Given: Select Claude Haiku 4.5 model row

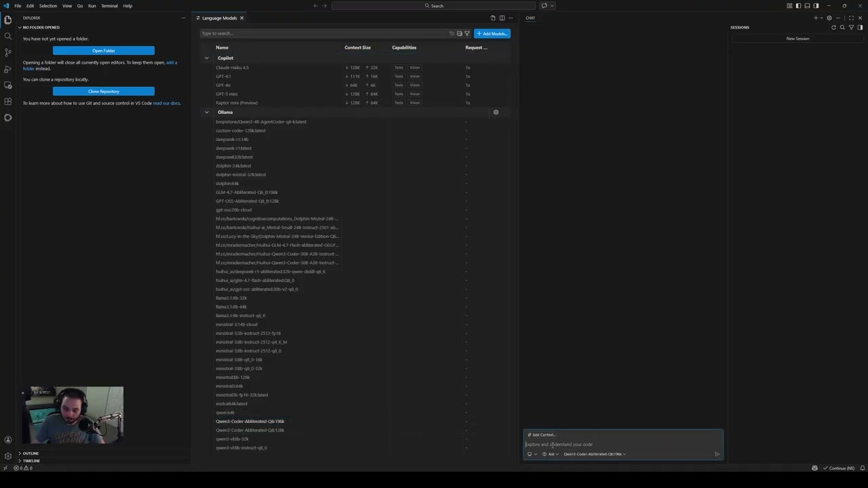Looking at the screenshot, I should click(356, 68).
